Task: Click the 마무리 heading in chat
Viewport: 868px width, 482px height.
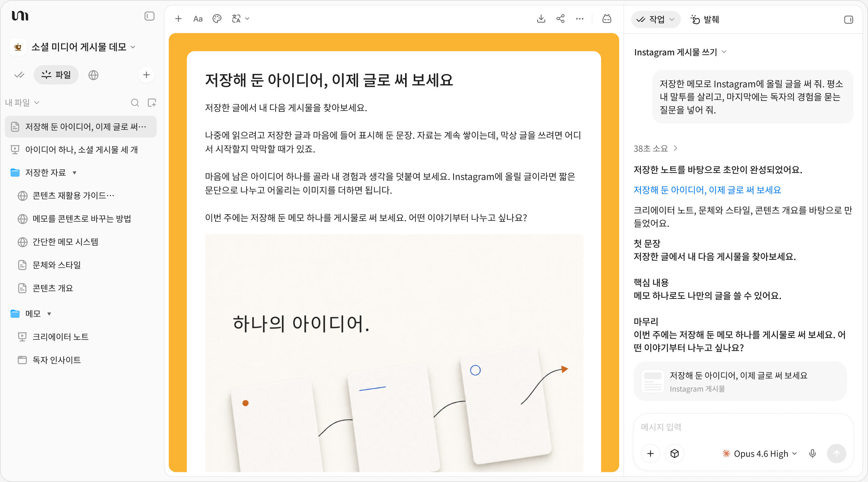Action: (x=646, y=322)
